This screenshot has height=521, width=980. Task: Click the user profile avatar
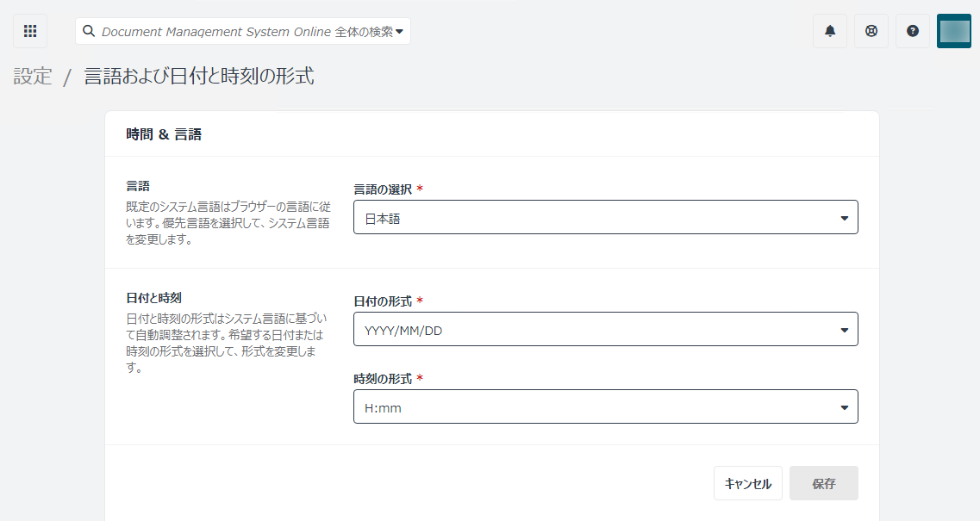click(953, 30)
